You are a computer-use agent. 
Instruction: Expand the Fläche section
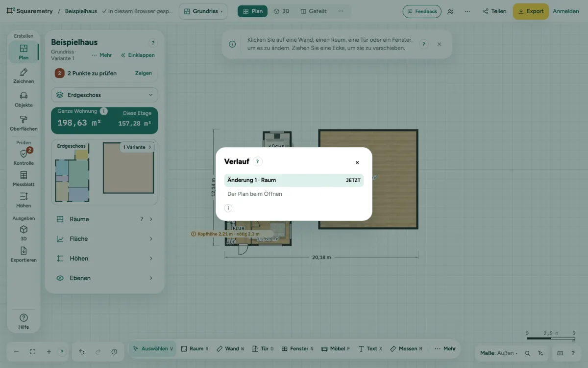tap(104, 239)
